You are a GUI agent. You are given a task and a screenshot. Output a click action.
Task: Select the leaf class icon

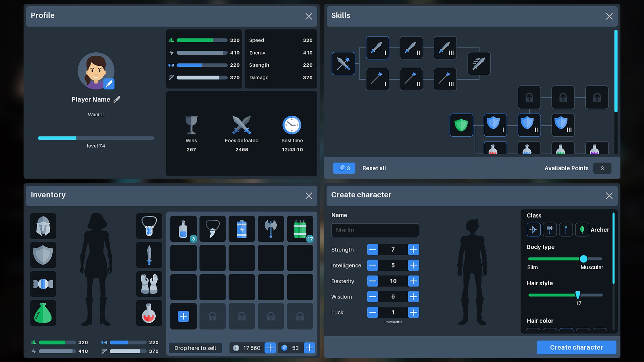(582, 229)
